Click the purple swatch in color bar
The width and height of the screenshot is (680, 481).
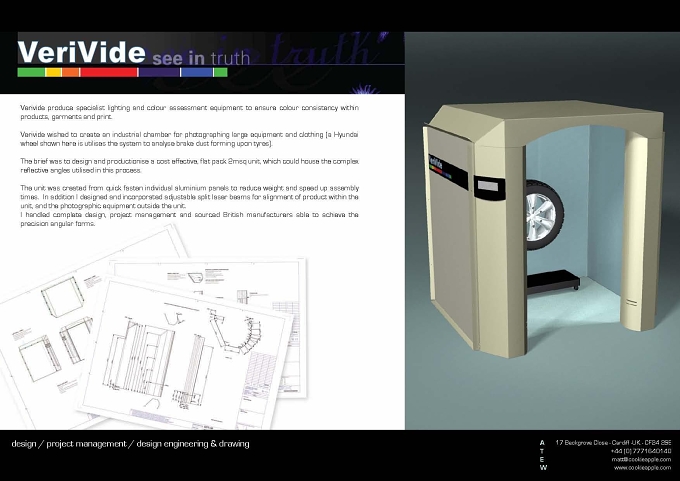click(159, 72)
